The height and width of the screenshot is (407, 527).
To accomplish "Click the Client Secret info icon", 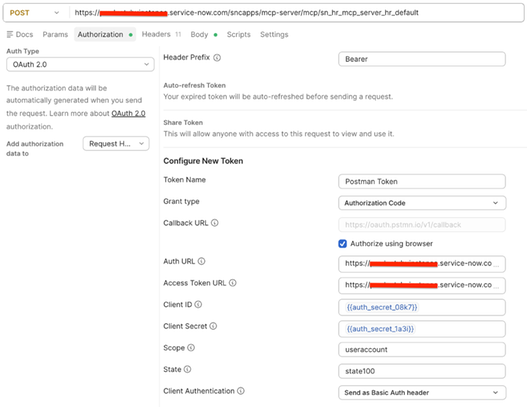I will 213,326.
